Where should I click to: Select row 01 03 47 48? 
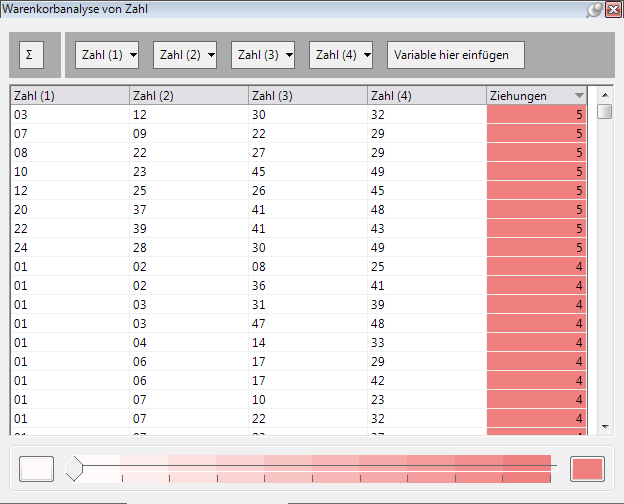(x=298, y=324)
